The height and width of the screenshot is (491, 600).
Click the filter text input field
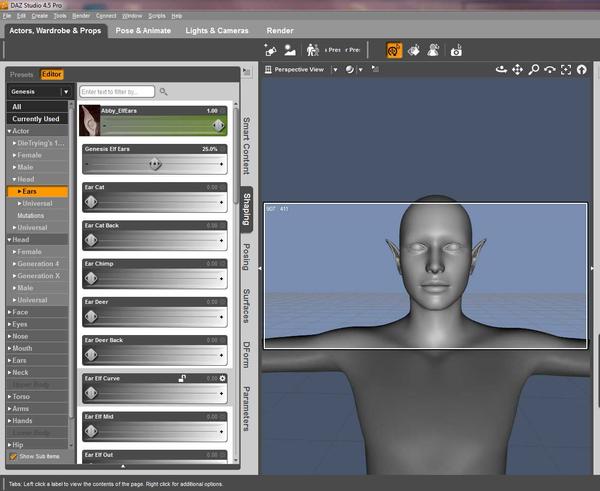117,91
